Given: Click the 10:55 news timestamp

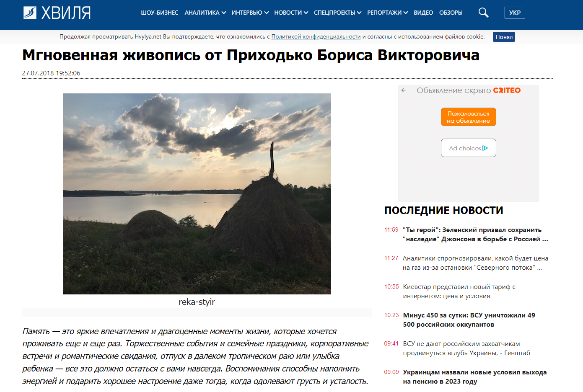Looking at the screenshot, I should [x=391, y=286].
